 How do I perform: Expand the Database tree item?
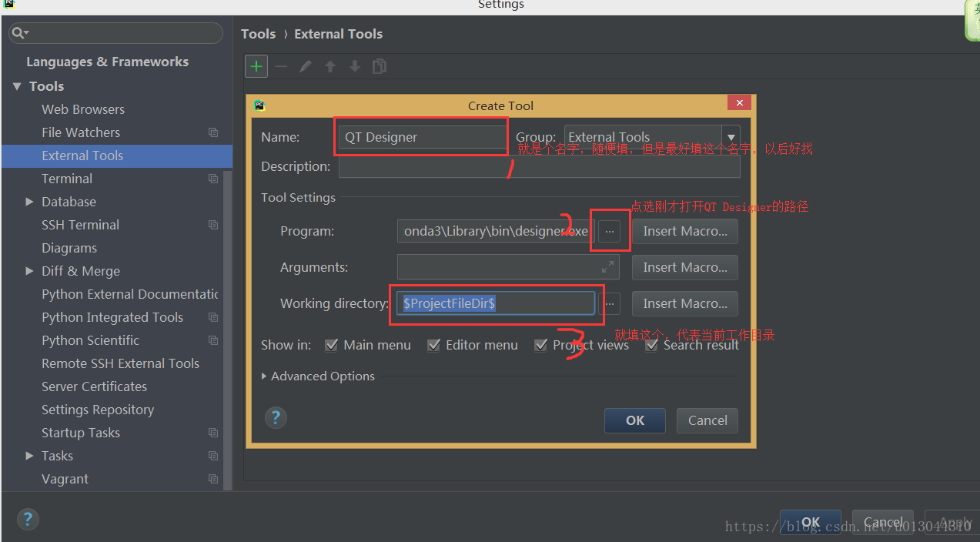[x=28, y=202]
